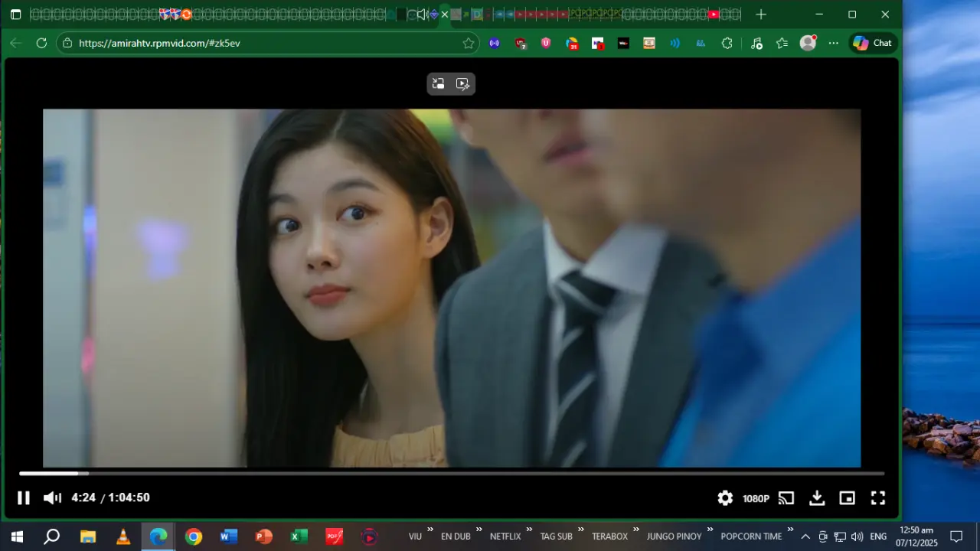Open the extension with badge 31
This screenshot has height=551, width=980.
[x=572, y=44]
